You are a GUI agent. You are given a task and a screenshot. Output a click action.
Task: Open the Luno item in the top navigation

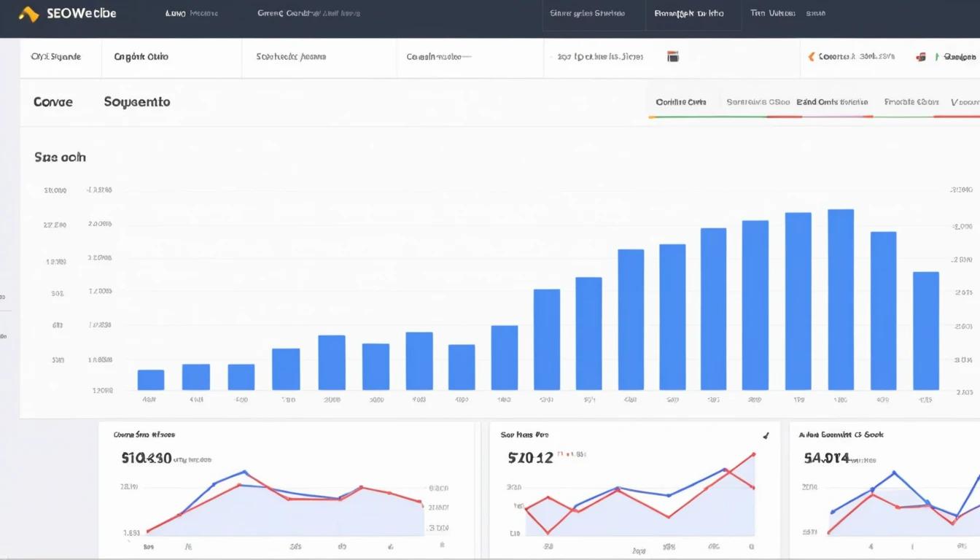coord(176,13)
